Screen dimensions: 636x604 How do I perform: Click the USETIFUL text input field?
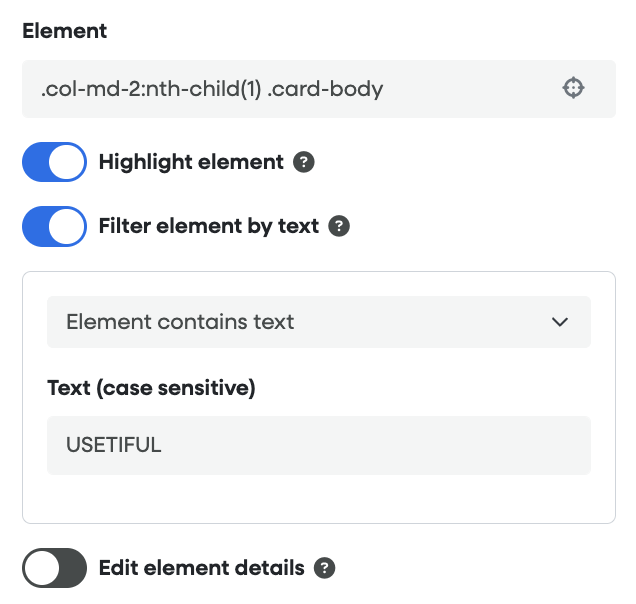318,445
